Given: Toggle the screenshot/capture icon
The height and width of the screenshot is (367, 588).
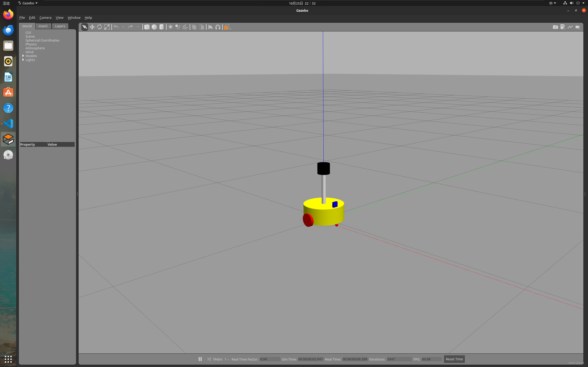Looking at the screenshot, I should [x=555, y=27].
